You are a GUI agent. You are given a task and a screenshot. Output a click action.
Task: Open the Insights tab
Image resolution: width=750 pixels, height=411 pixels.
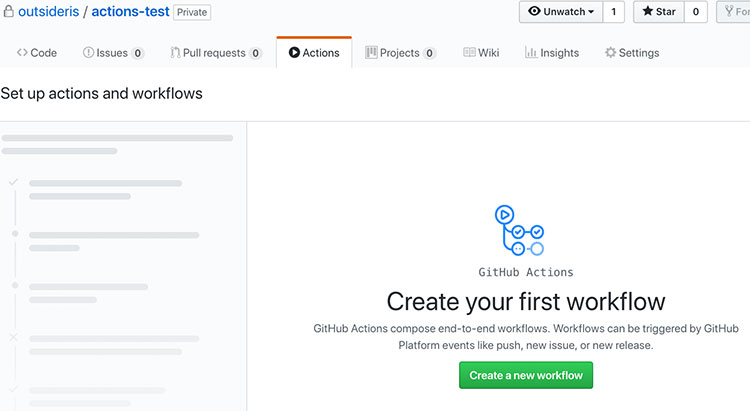(552, 53)
